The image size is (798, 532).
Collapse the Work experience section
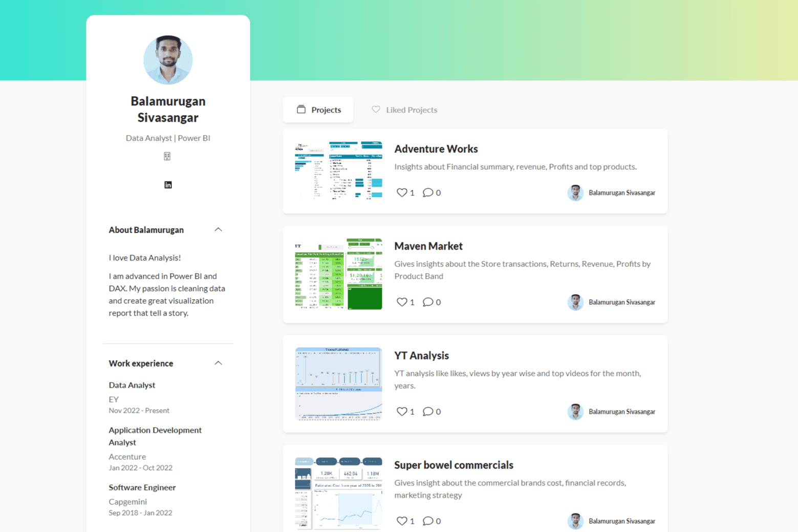[x=218, y=363]
